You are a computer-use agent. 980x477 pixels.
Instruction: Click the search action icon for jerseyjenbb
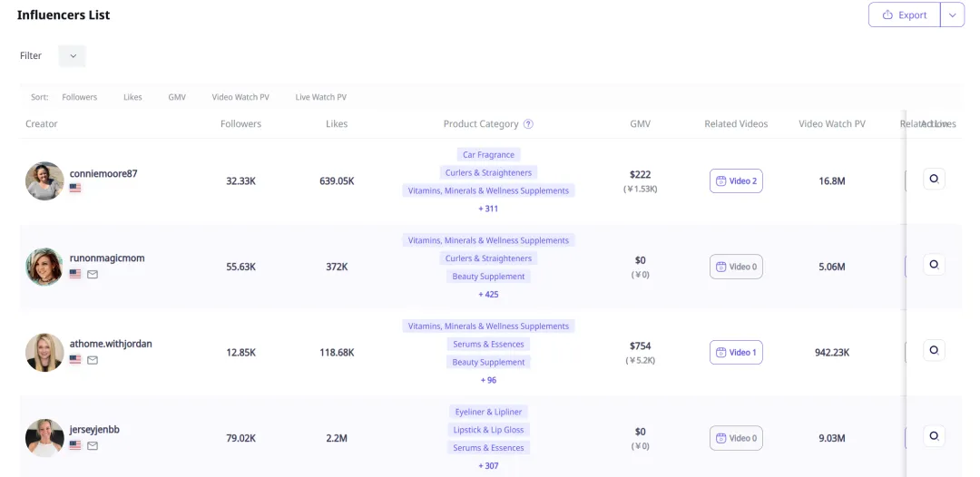934,435
